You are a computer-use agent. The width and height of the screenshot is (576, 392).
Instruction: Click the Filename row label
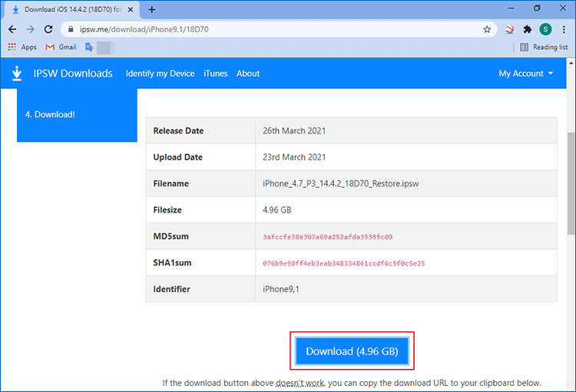pos(170,183)
